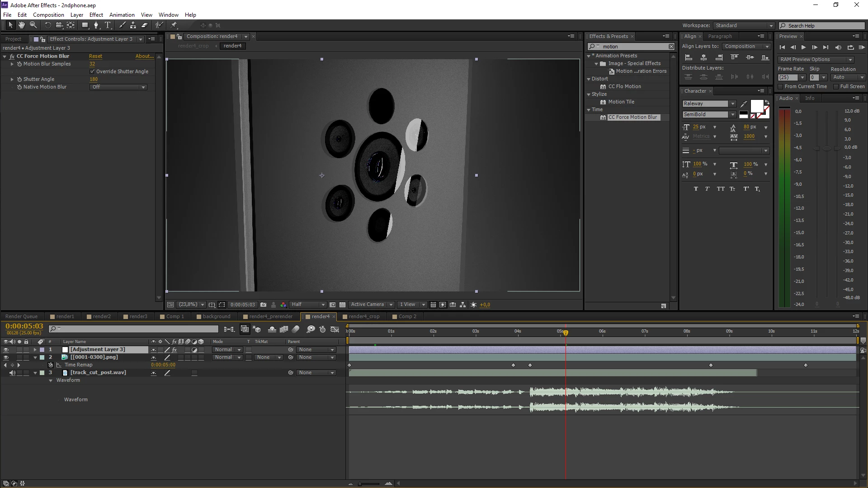The image size is (868, 488).
Task: Select the Puppet Pin tool
Action: [x=174, y=25]
